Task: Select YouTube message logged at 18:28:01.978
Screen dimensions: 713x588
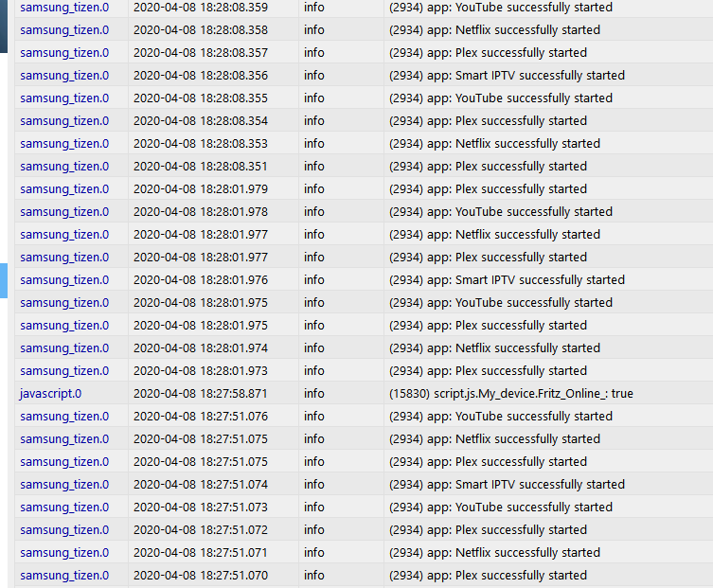Action: [x=501, y=212]
